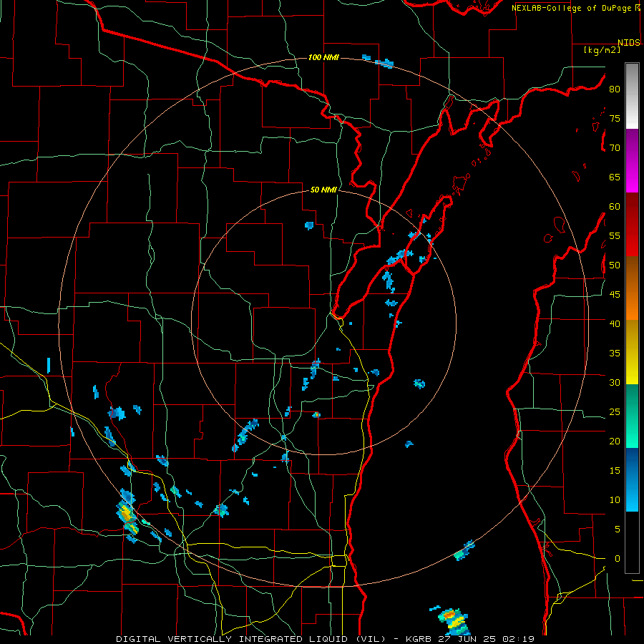Screen dimensions: 644x644
Task: Click the 27 JUN 25 02:19 timestamp
Action: coord(487,639)
